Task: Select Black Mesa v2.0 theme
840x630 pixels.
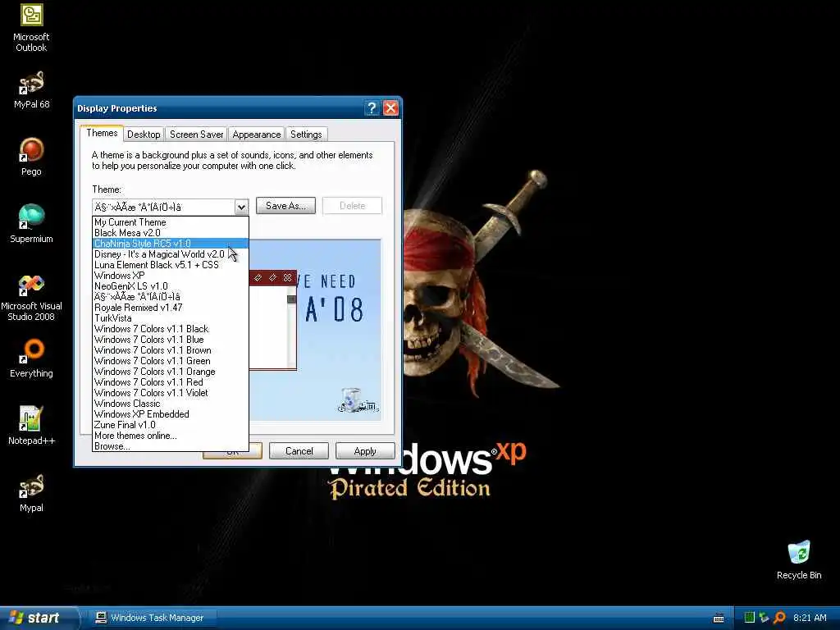Action: tap(171, 232)
